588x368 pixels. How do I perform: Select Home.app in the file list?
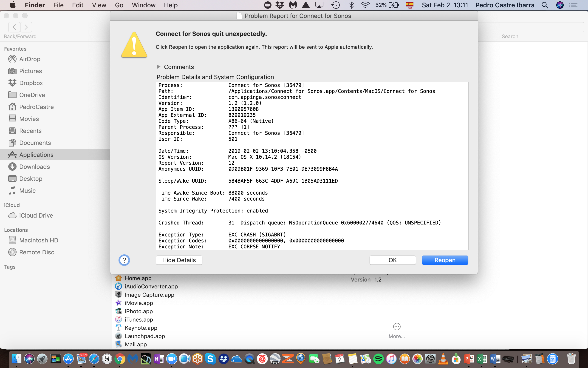(x=138, y=278)
